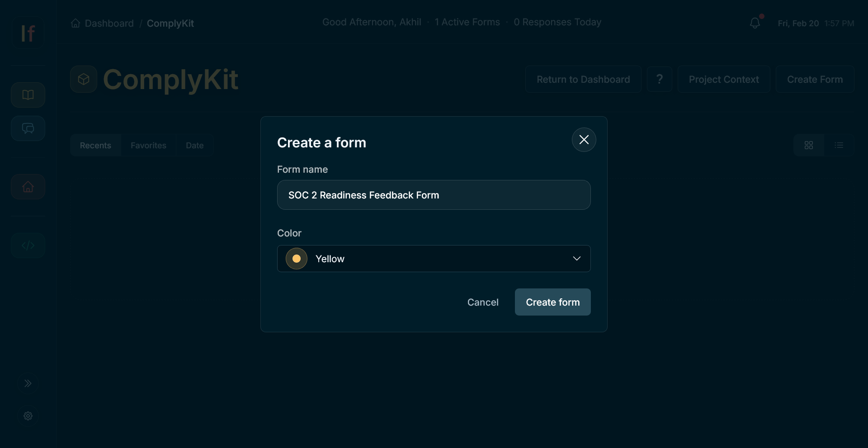Click the home icon in the sidebar
The image size is (868, 448).
click(28, 187)
